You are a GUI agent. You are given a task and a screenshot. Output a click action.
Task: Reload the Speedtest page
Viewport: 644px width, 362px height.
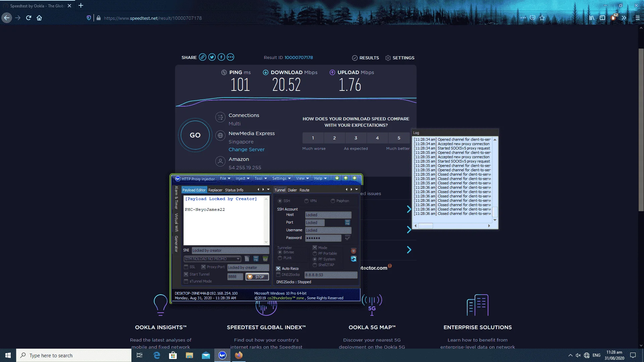coord(29,18)
